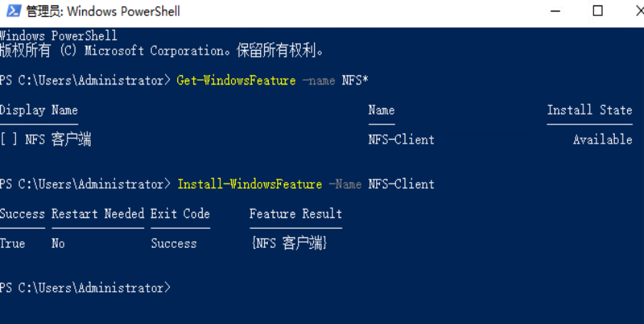Screen dimensions: 644x324
Task: Click the Success exit code value
Action: coord(173,243)
